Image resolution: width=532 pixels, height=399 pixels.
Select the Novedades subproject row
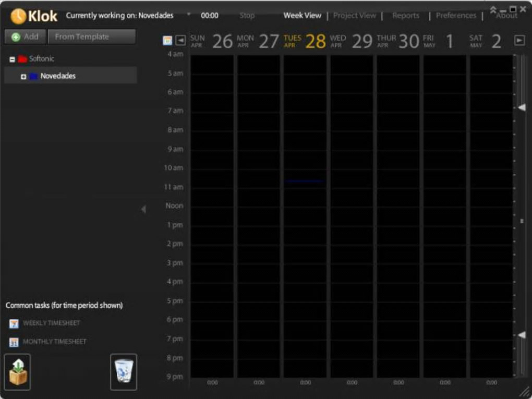[x=70, y=75]
